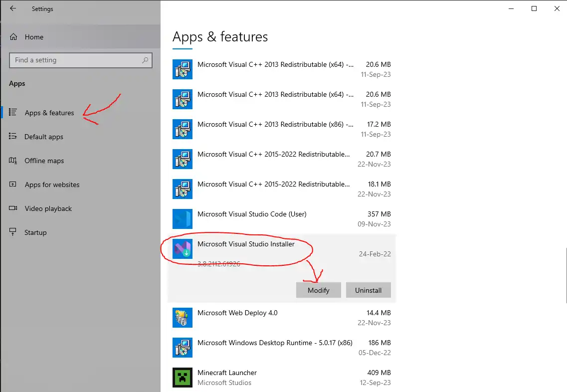
Task: Focus the 'Find a setting' search field
Action: (81, 60)
